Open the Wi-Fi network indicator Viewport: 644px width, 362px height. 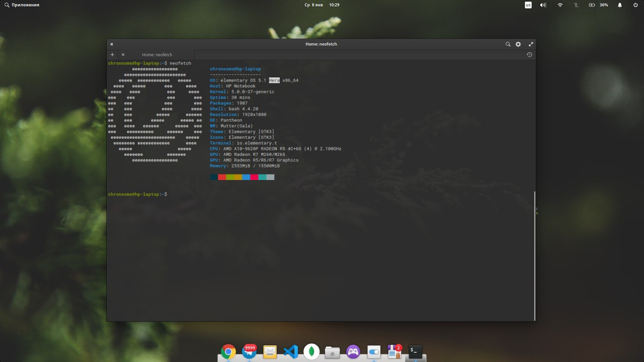pos(560,5)
